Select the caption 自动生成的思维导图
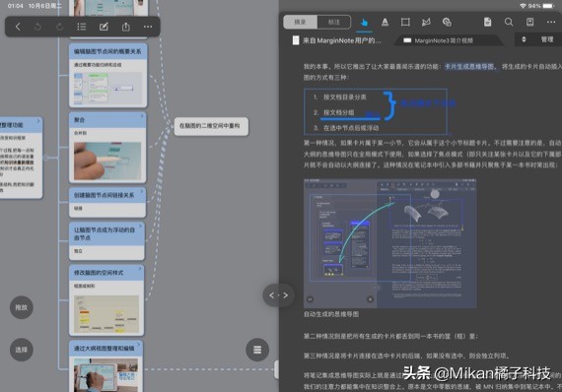The height and width of the screenshot is (392, 562). (x=331, y=314)
